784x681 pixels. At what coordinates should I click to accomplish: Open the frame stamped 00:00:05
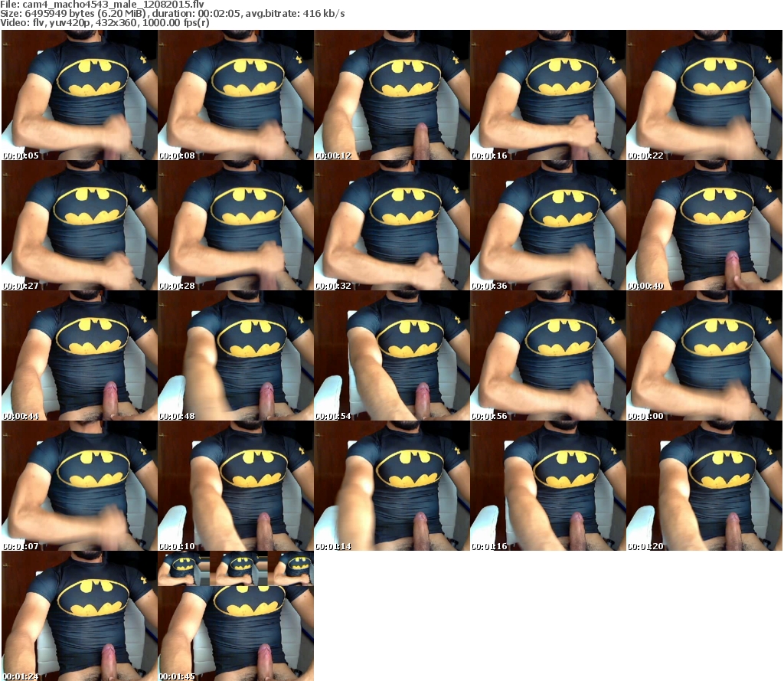click(80, 95)
